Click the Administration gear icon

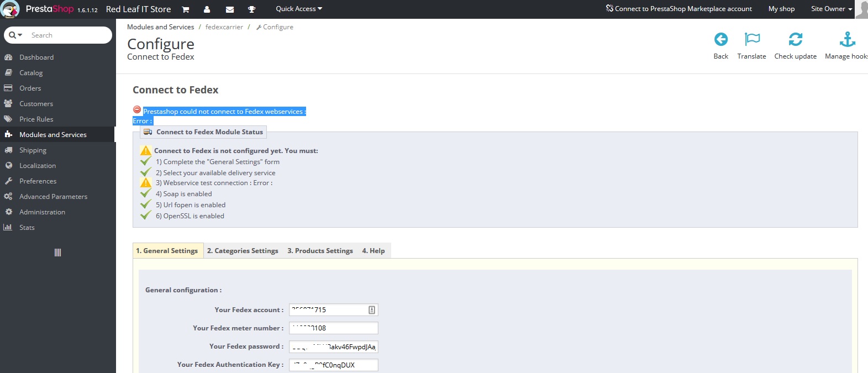coord(8,212)
